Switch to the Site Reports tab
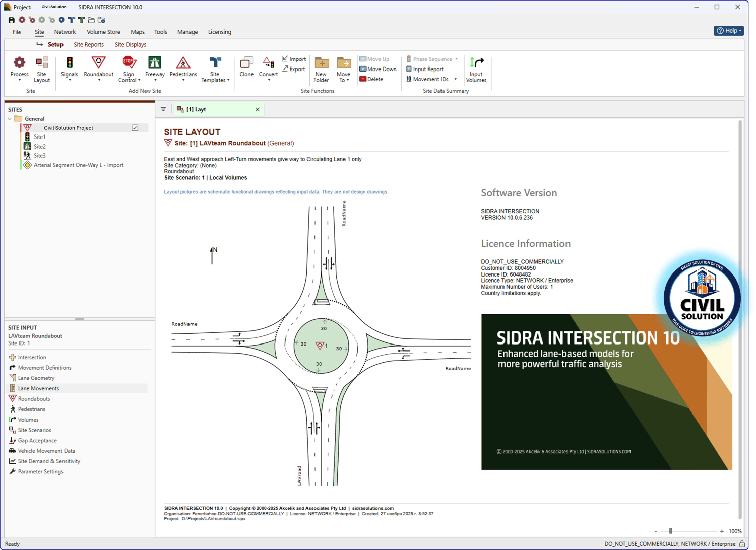The width and height of the screenshot is (756, 550). pos(89,45)
